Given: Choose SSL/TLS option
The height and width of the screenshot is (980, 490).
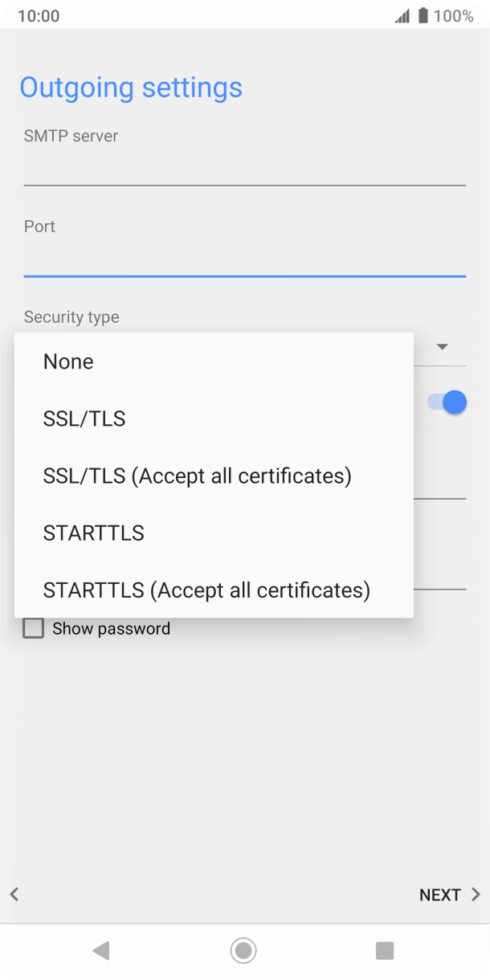Looking at the screenshot, I should click(84, 419).
